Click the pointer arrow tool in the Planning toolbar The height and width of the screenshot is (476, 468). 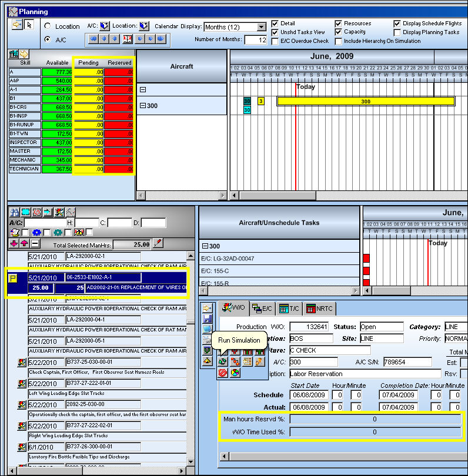(x=29, y=25)
